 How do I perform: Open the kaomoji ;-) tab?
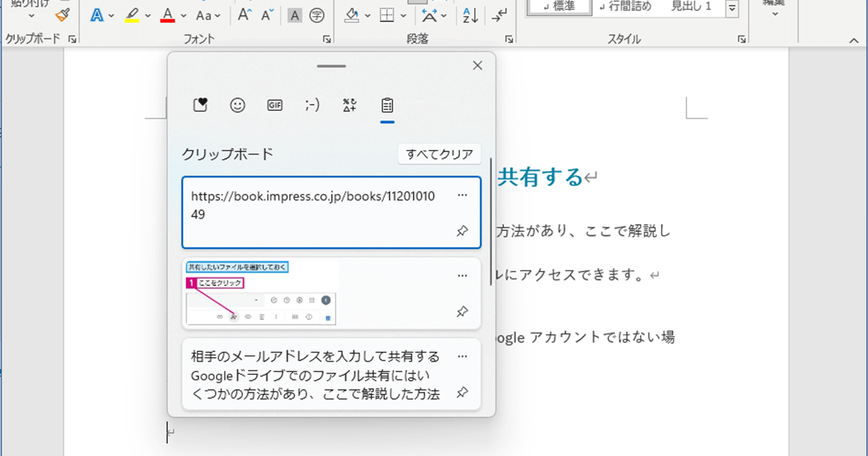pos(312,105)
